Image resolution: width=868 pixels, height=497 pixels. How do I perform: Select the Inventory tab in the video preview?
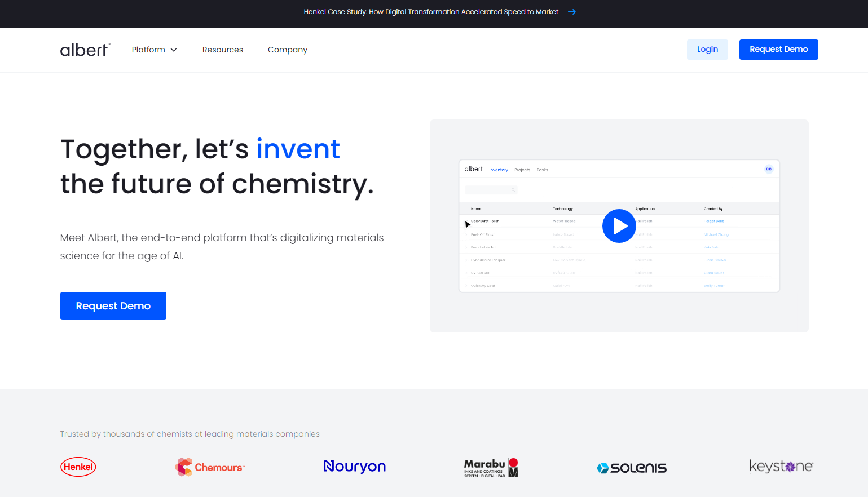pyautogui.click(x=499, y=170)
